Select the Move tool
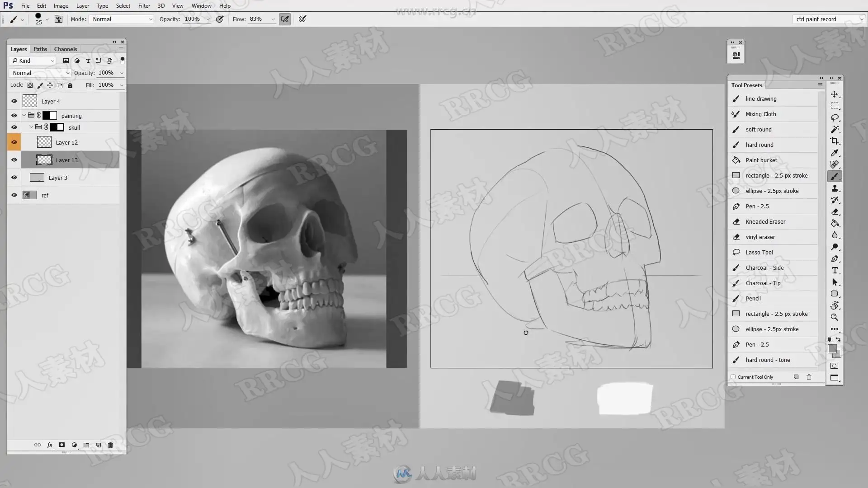Viewport: 868px width, 488px height. pos(835,94)
